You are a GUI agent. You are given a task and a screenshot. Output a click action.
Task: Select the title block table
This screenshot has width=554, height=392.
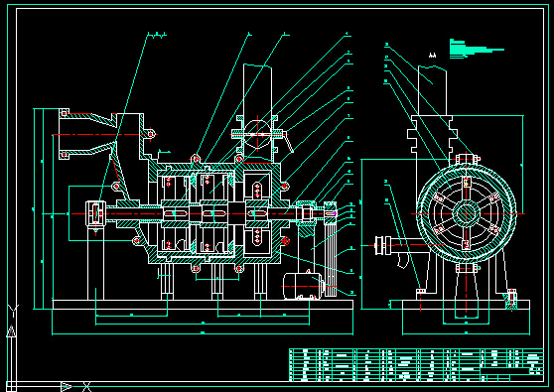416,365
